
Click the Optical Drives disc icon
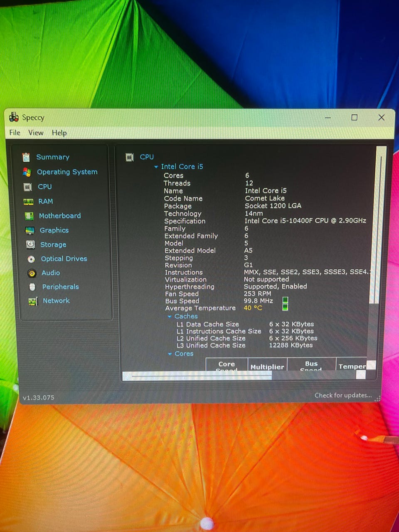[31, 259]
